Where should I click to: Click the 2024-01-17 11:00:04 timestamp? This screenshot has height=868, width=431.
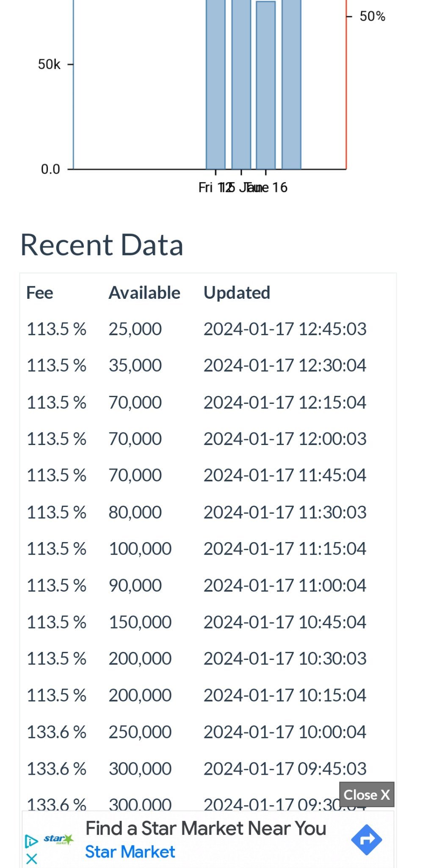click(285, 585)
